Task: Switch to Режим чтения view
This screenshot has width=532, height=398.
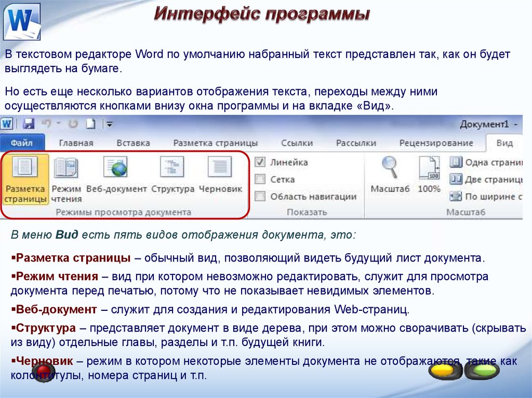Action: pyautogui.click(x=66, y=179)
